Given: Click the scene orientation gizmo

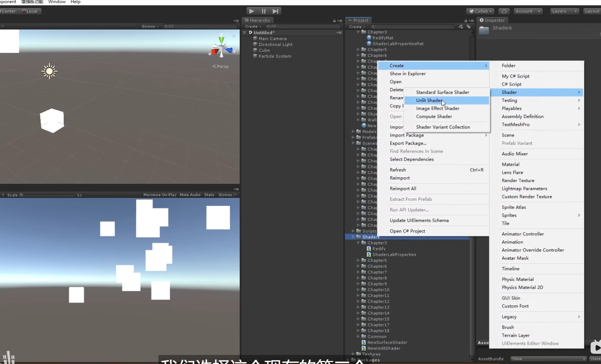Looking at the screenshot, I should (222, 48).
